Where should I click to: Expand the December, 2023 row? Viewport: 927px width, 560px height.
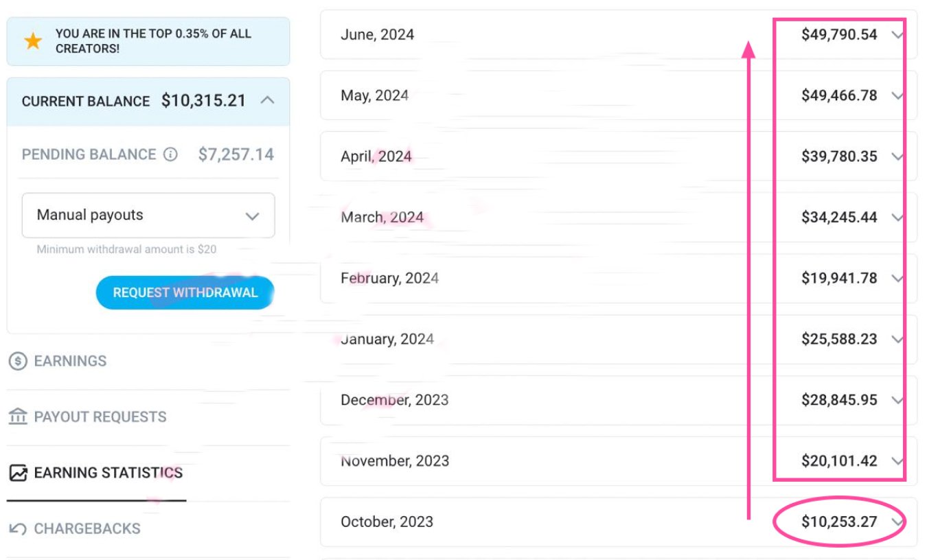tap(897, 400)
